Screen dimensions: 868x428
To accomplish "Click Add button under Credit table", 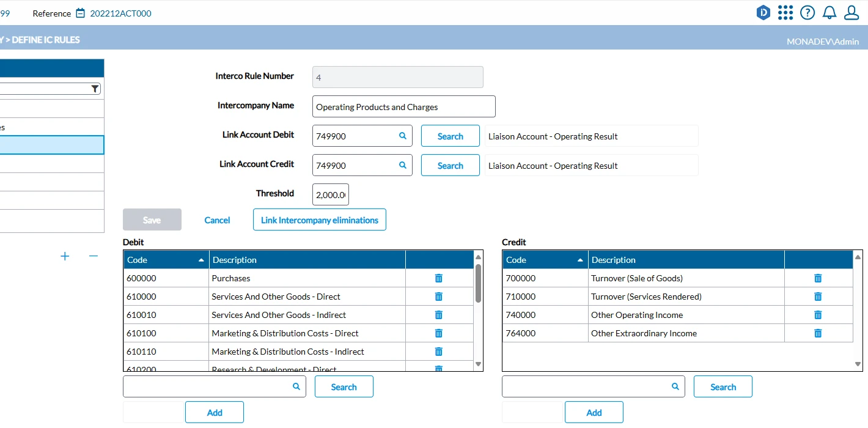I will (x=594, y=412).
